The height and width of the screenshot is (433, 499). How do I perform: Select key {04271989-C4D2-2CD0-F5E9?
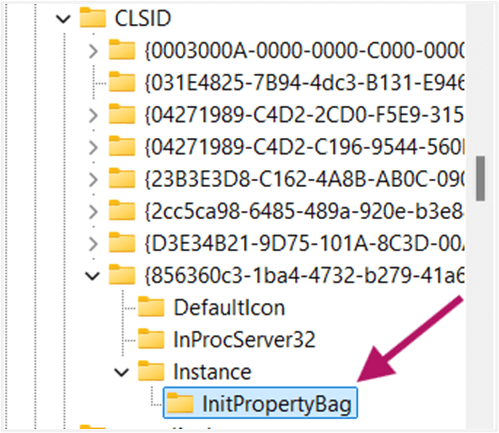(x=304, y=116)
